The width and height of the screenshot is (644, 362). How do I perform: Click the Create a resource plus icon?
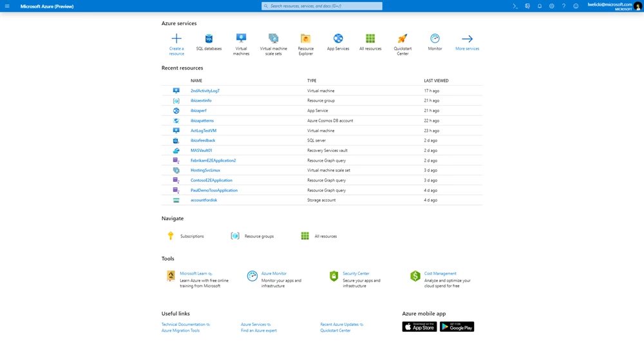click(x=176, y=39)
